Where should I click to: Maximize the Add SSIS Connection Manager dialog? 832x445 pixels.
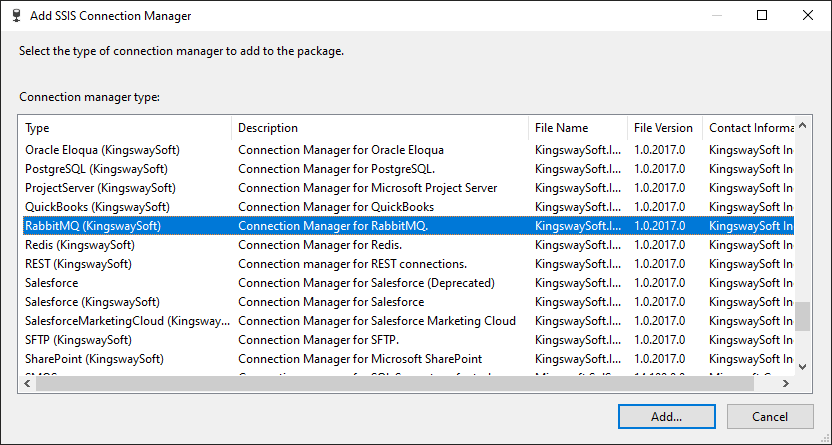762,15
